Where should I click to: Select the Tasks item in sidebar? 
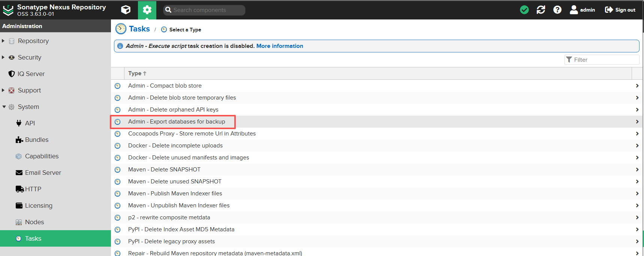pyautogui.click(x=55, y=238)
